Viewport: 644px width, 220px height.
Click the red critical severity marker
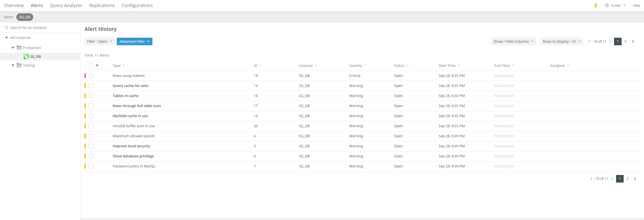click(85, 76)
